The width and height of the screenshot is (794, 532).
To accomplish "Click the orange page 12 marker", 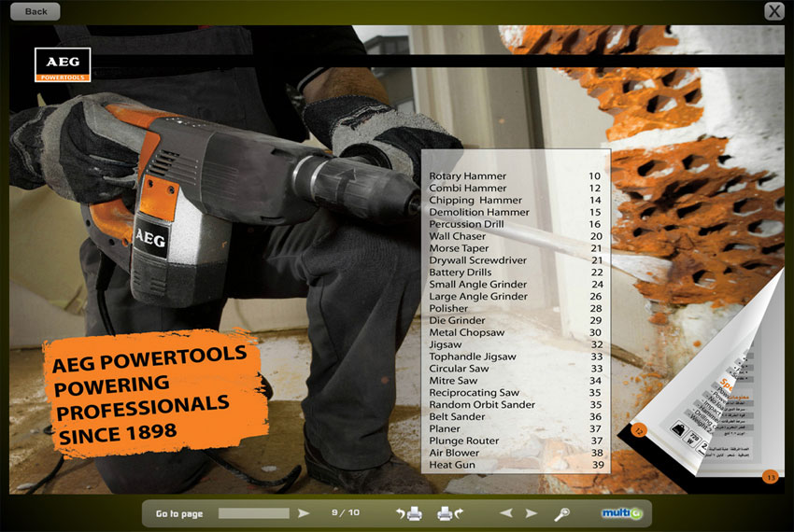I will (x=639, y=431).
